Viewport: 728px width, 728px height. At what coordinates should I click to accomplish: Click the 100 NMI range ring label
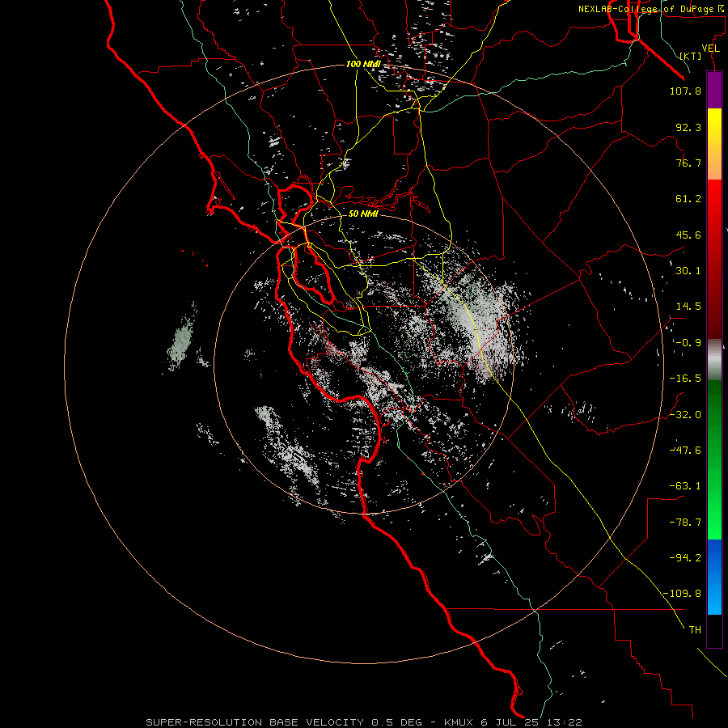pyautogui.click(x=363, y=64)
